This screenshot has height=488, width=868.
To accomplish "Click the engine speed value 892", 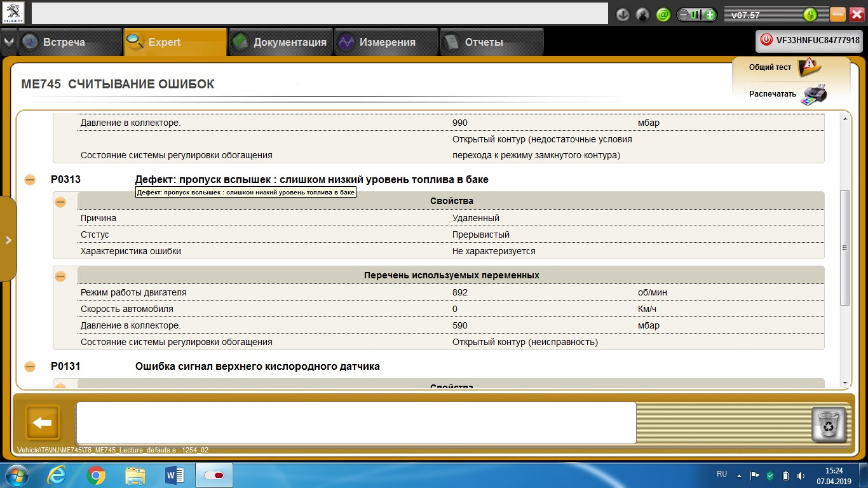I will (x=460, y=292).
